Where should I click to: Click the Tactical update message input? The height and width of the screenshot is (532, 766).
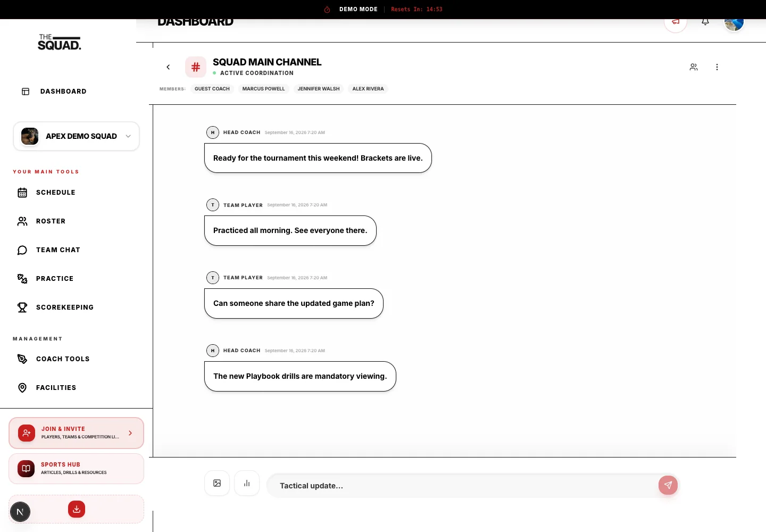[463, 486]
